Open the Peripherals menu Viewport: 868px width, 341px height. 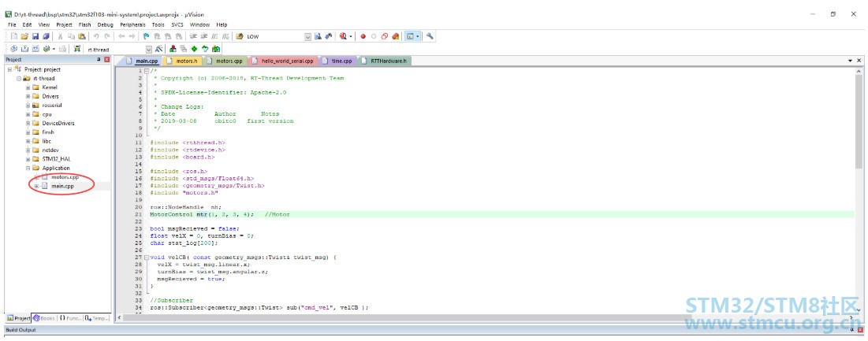pyautogui.click(x=133, y=25)
